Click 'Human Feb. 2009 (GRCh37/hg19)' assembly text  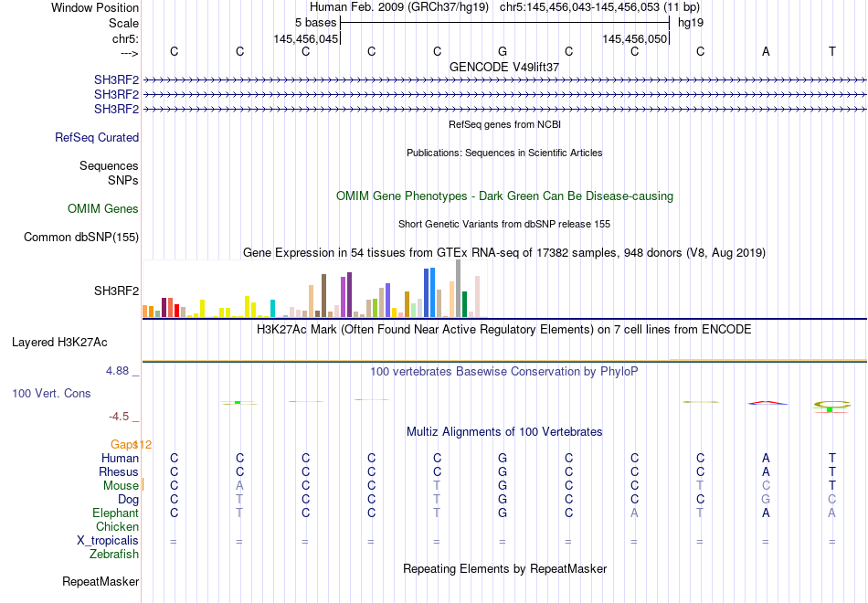[399, 7]
